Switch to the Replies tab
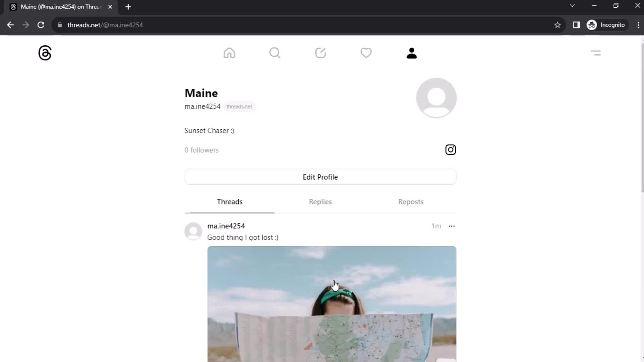The width and height of the screenshot is (644, 362). tap(320, 201)
